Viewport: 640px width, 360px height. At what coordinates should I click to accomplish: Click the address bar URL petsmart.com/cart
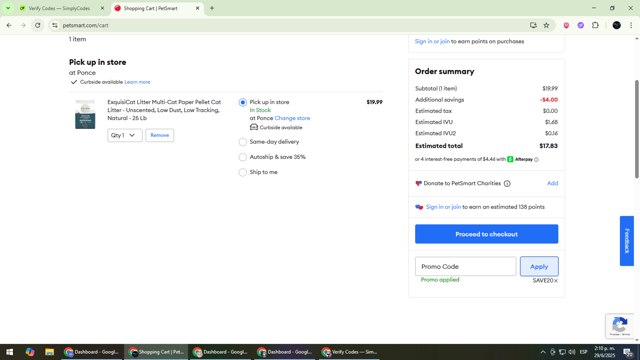[85, 25]
